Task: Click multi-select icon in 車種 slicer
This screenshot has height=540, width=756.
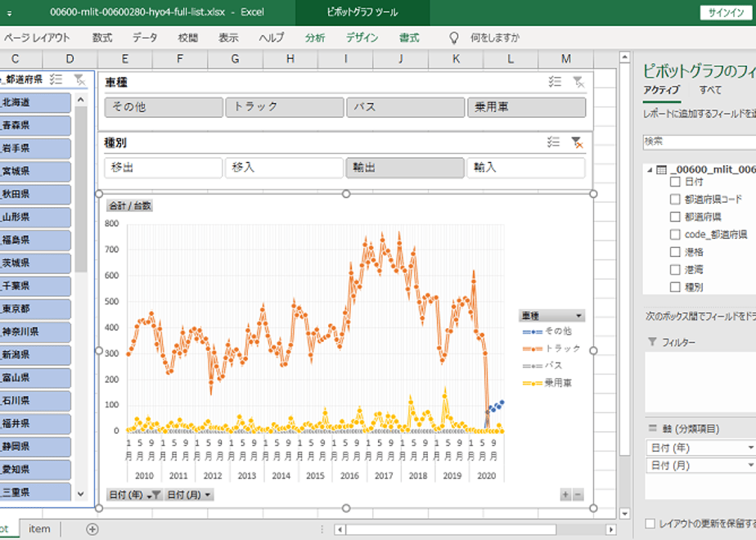Action: pos(555,82)
